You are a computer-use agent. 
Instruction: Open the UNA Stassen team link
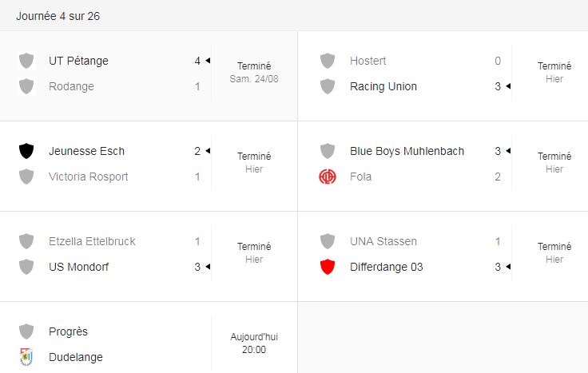[x=383, y=241]
